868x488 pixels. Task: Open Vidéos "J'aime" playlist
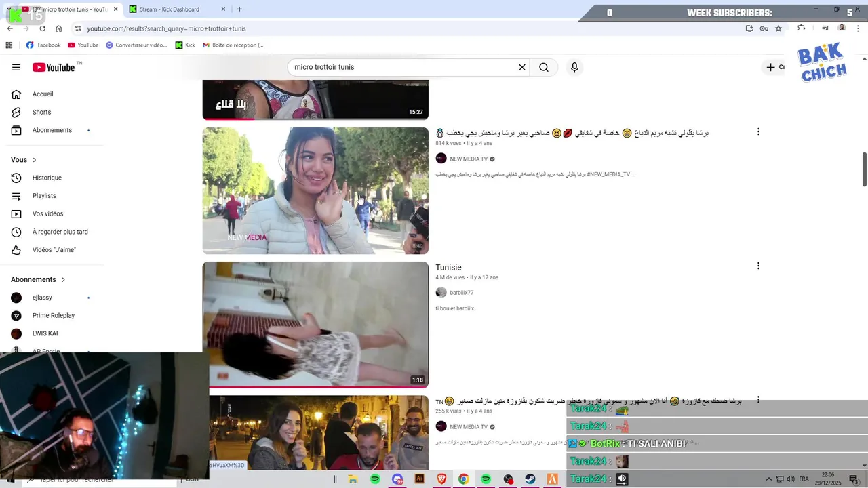[x=54, y=250]
